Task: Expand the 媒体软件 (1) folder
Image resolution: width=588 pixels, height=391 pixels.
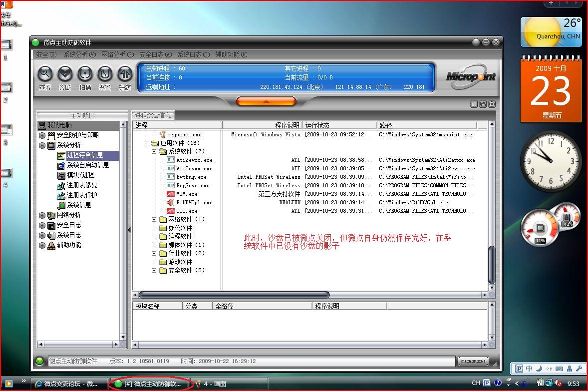Action: [x=154, y=245]
